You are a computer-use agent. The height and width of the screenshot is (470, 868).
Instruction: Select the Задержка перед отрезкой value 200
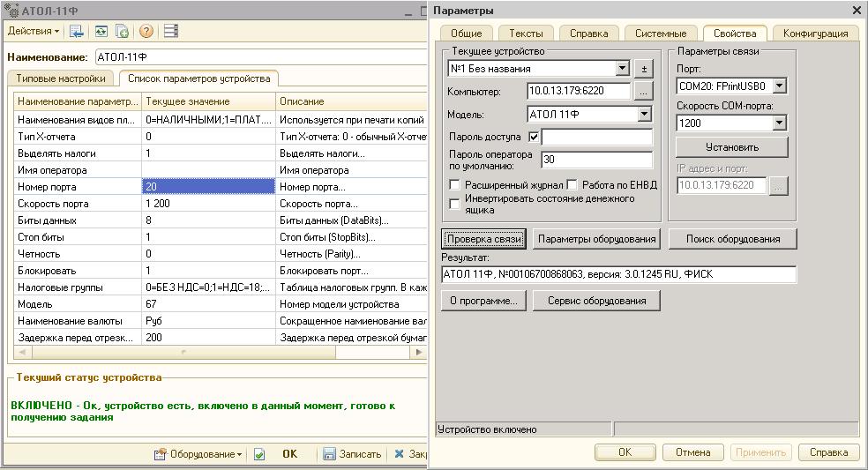click(208, 337)
